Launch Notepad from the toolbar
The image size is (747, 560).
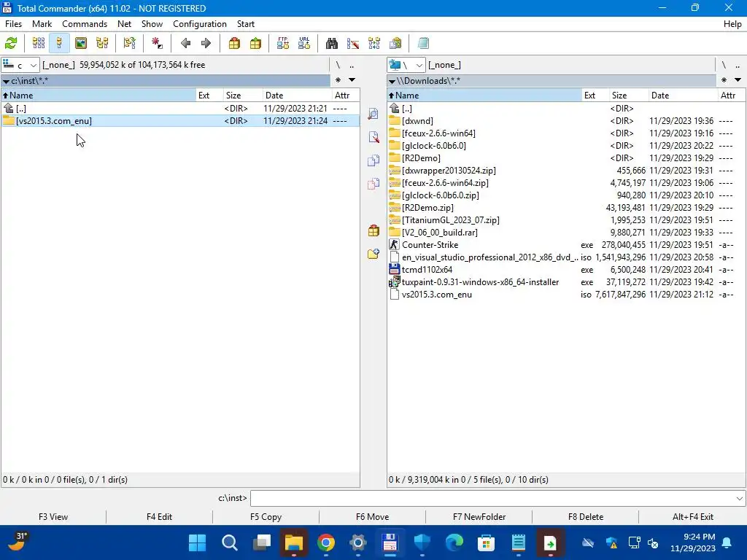[423, 43]
